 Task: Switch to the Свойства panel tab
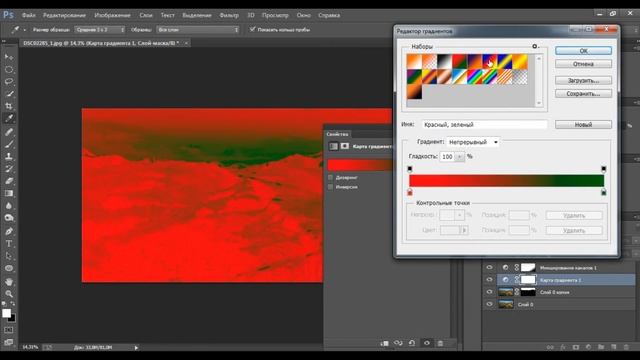[x=337, y=134]
